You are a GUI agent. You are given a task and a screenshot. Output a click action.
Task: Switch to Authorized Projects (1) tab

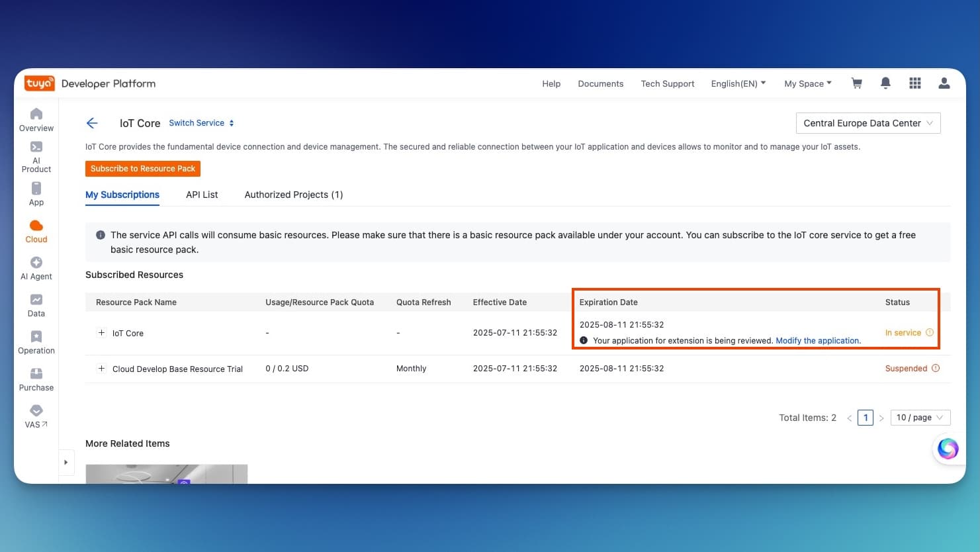tap(293, 195)
